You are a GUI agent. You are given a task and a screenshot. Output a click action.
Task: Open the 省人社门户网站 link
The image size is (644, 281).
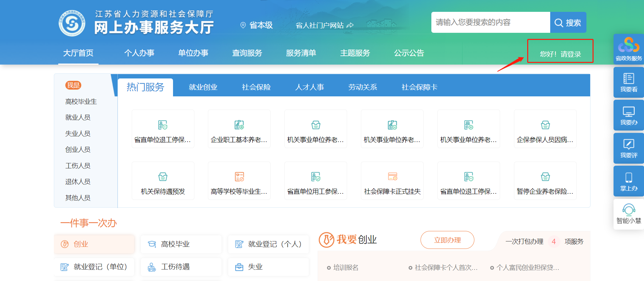(x=324, y=25)
